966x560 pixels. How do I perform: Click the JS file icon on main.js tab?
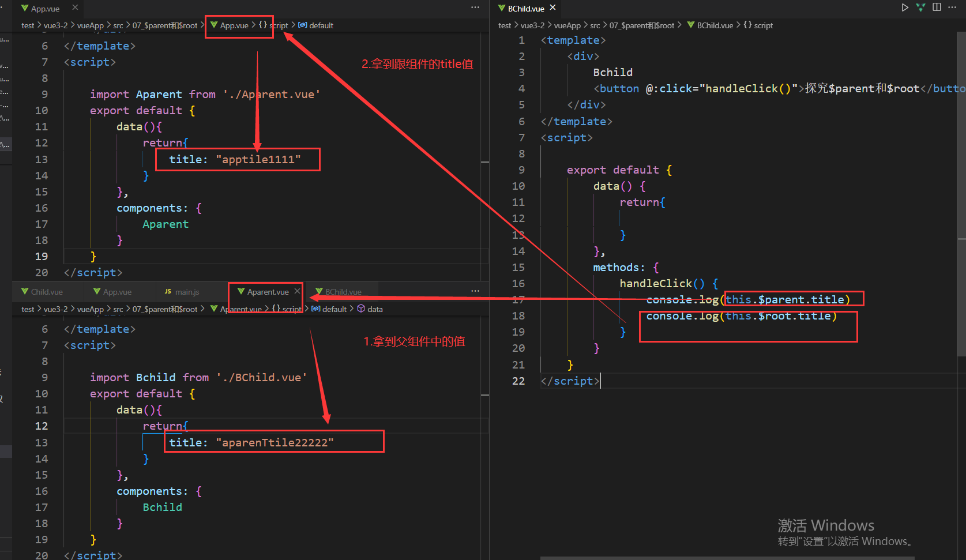tap(168, 292)
